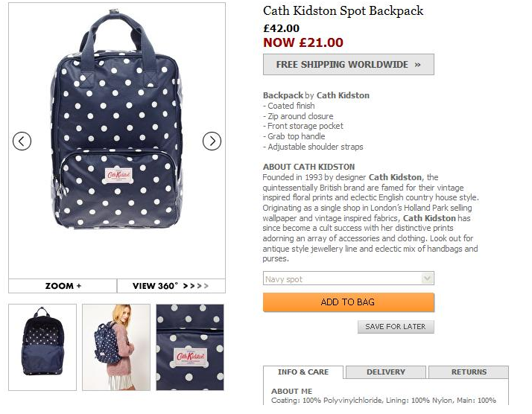The height and width of the screenshot is (414, 532).
Task: Click the dropdown arrow on colour selector
Action: tap(427, 279)
